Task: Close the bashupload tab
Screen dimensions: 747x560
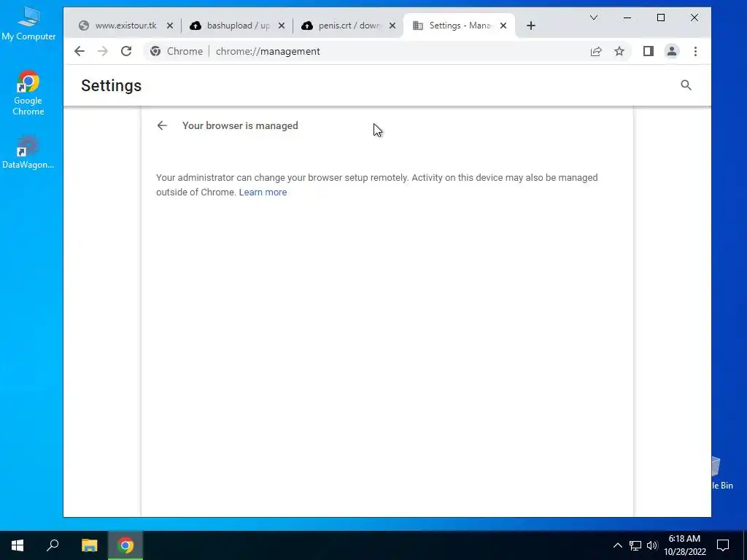Action: pos(282,26)
